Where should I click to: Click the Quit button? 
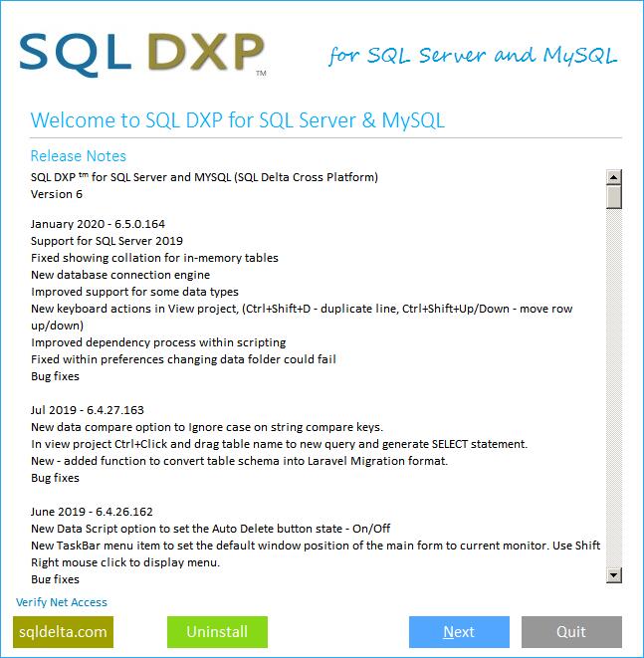(571, 631)
